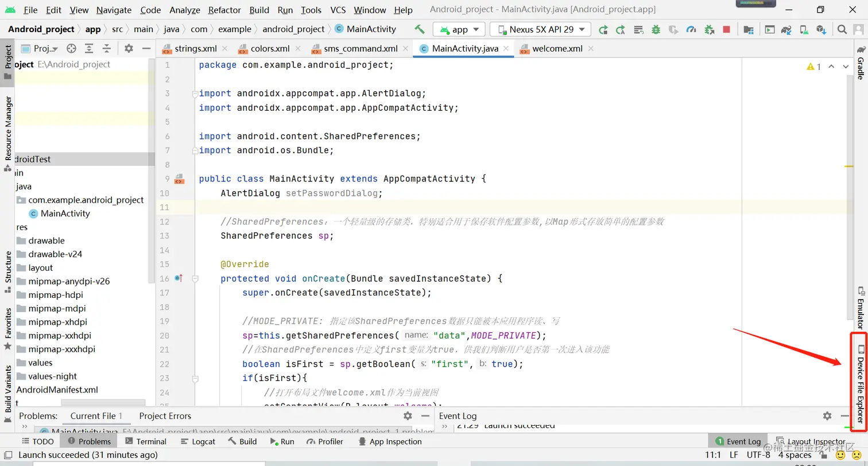Open the debugger via the Debug icon
Screen dimensions: 868x466
click(657, 29)
